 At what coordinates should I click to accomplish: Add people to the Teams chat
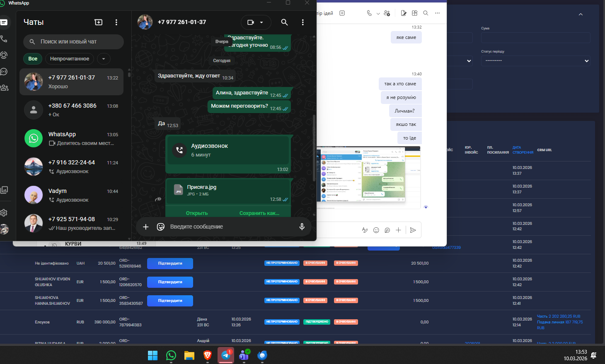point(387,13)
